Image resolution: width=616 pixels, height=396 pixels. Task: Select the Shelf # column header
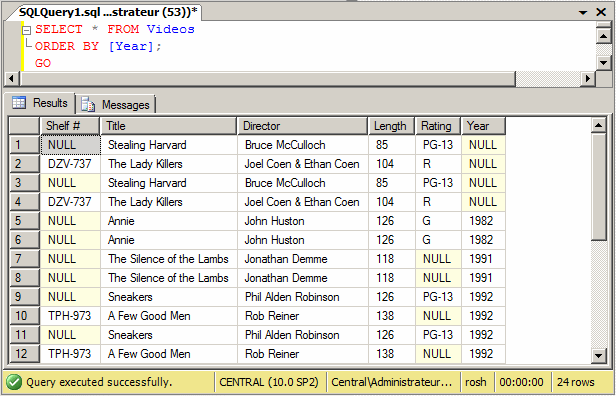pos(70,126)
